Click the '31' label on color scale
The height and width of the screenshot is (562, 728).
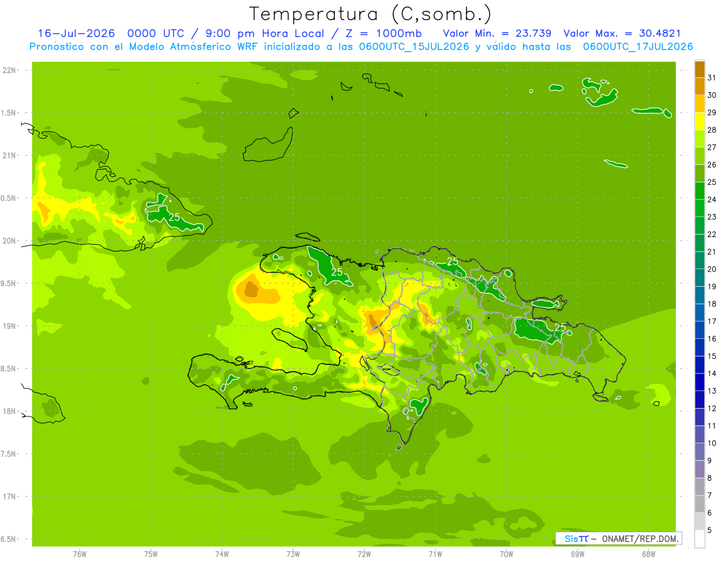(x=712, y=78)
